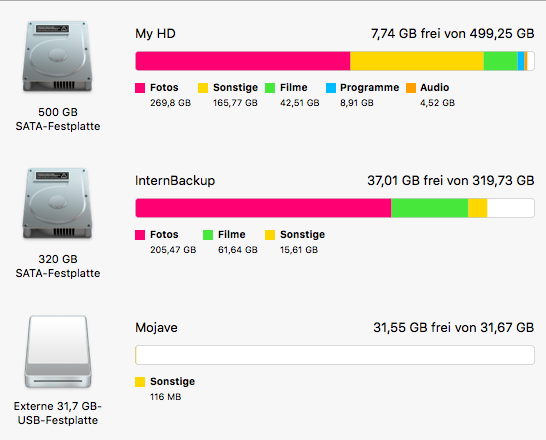Click the pink Fotos swatch under My HD
This screenshot has height=440, width=546.
point(140,88)
